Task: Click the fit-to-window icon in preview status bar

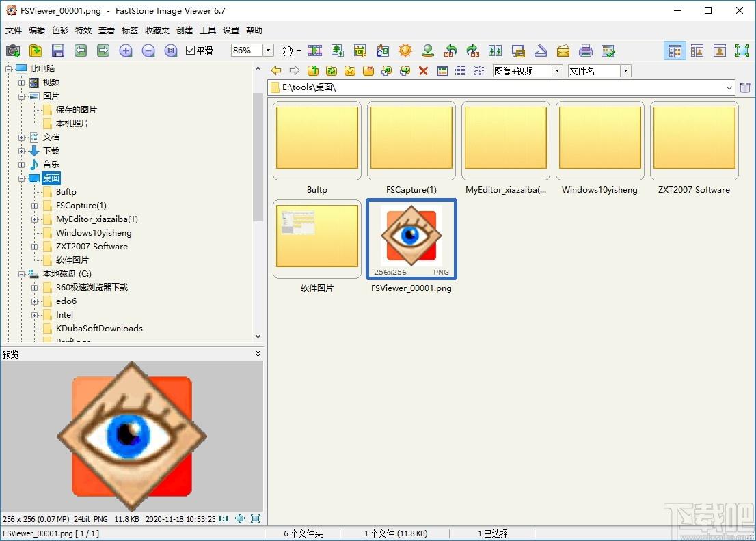Action: (240, 518)
